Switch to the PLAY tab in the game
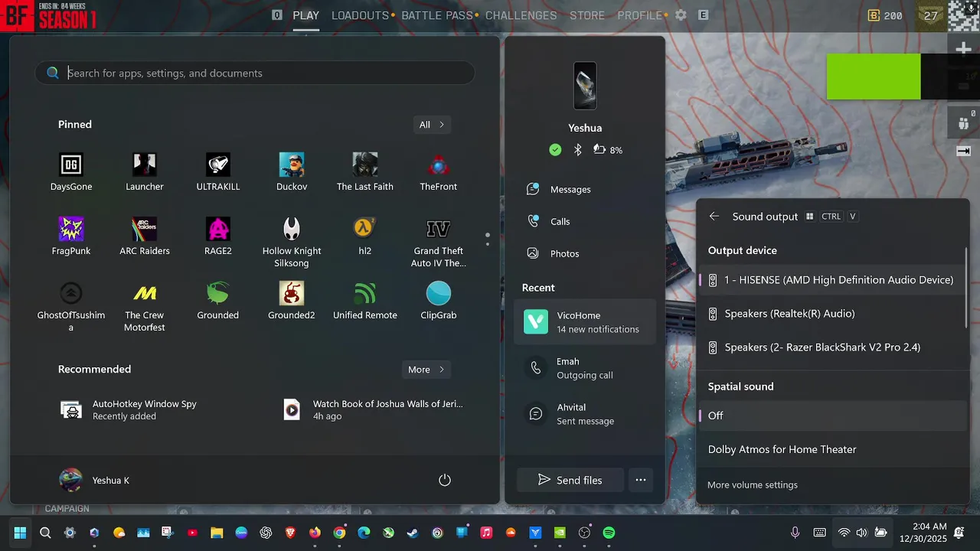 pos(305,15)
